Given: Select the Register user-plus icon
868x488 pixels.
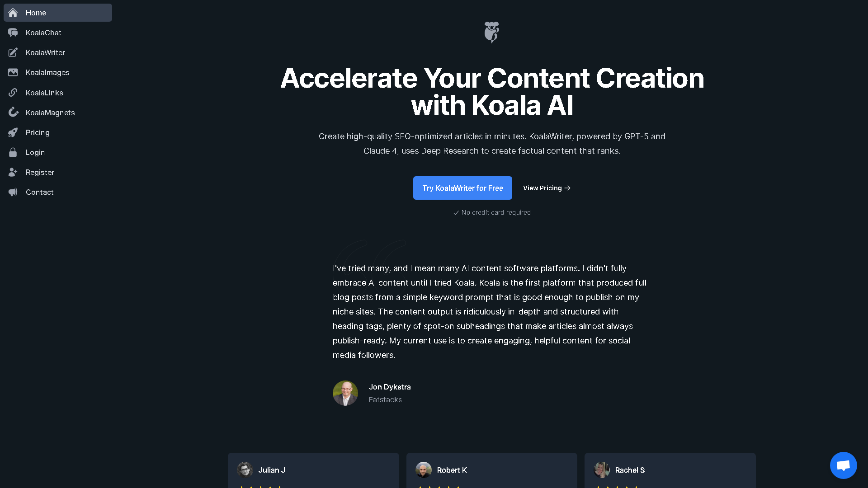Looking at the screenshot, I should pos(13,172).
